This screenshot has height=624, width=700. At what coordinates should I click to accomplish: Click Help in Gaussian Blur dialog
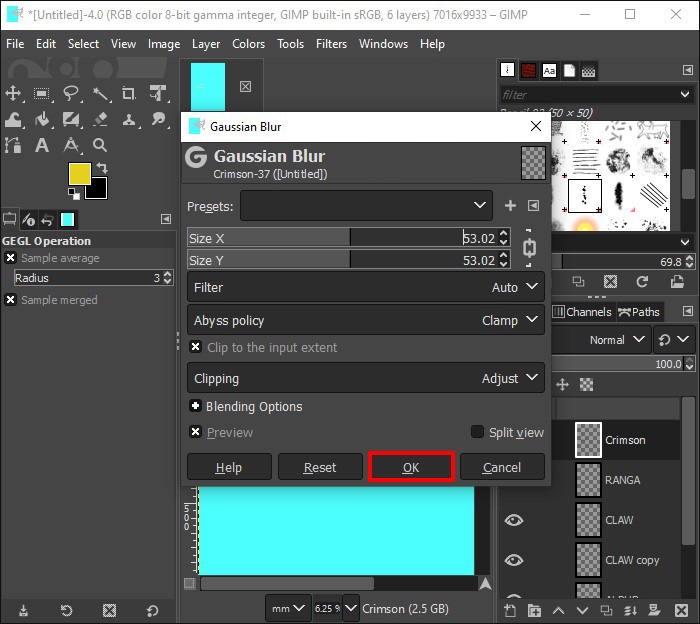click(229, 467)
